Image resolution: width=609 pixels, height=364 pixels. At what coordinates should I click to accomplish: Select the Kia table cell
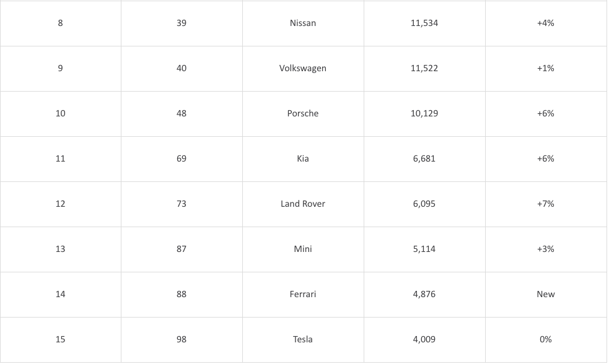[x=302, y=158]
